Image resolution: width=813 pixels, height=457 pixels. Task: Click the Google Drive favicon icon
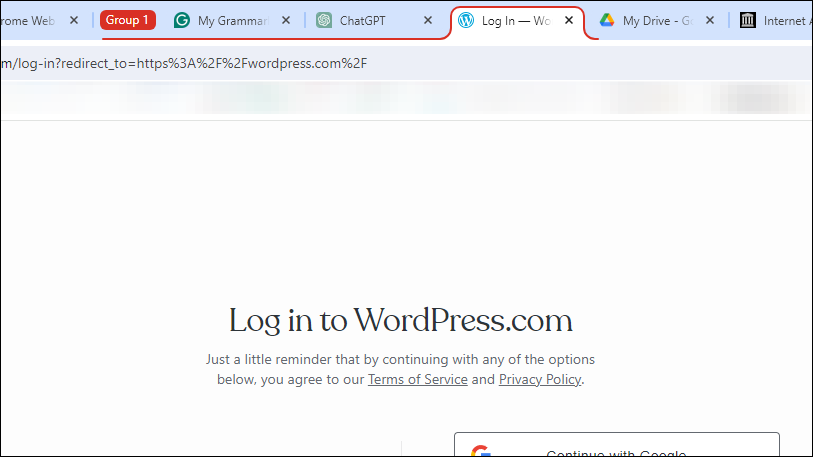pyautogui.click(x=607, y=20)
